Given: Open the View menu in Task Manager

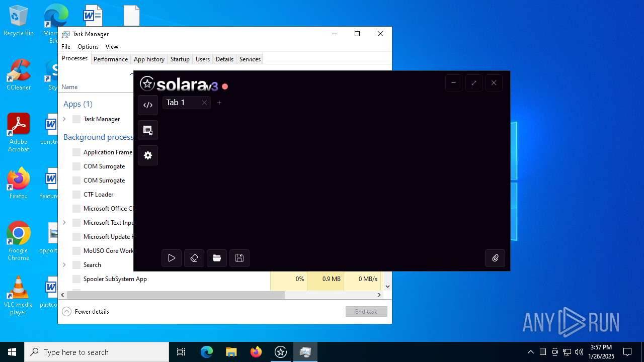Looking at the screenshot, I should (x=112, y=46).
